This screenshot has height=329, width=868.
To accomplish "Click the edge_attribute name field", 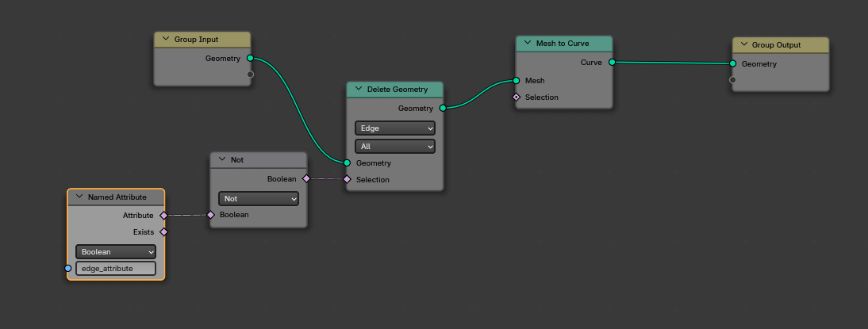I will 116,268.
